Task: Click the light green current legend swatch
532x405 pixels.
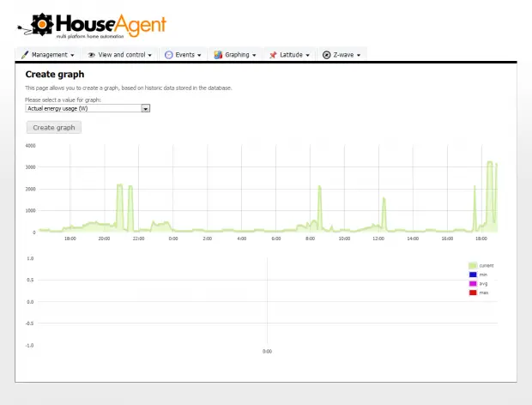Action: 473,266
